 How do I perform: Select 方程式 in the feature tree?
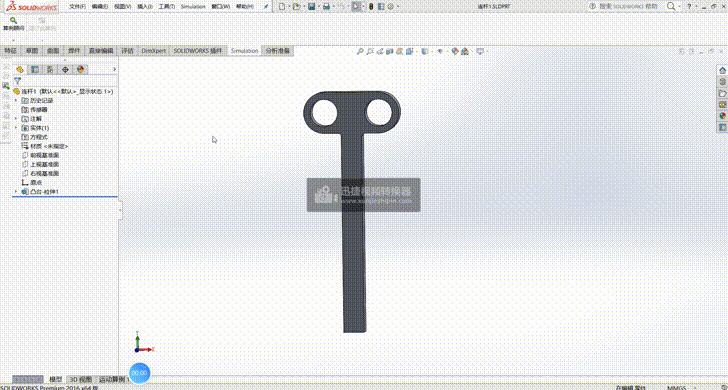pyautogui.click(x=35, y=137)
